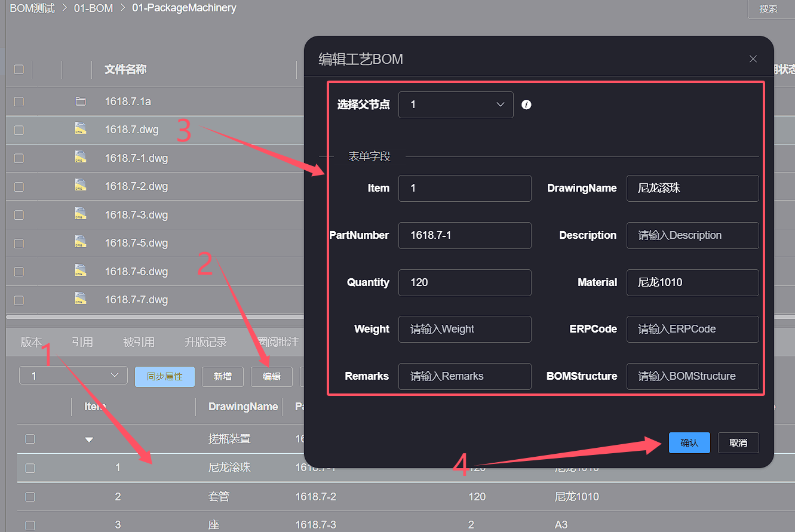795x532 pixels.
Task: Click the DWG icon next to 1618.7-3.dwg
Action: (x=81, y=214)
